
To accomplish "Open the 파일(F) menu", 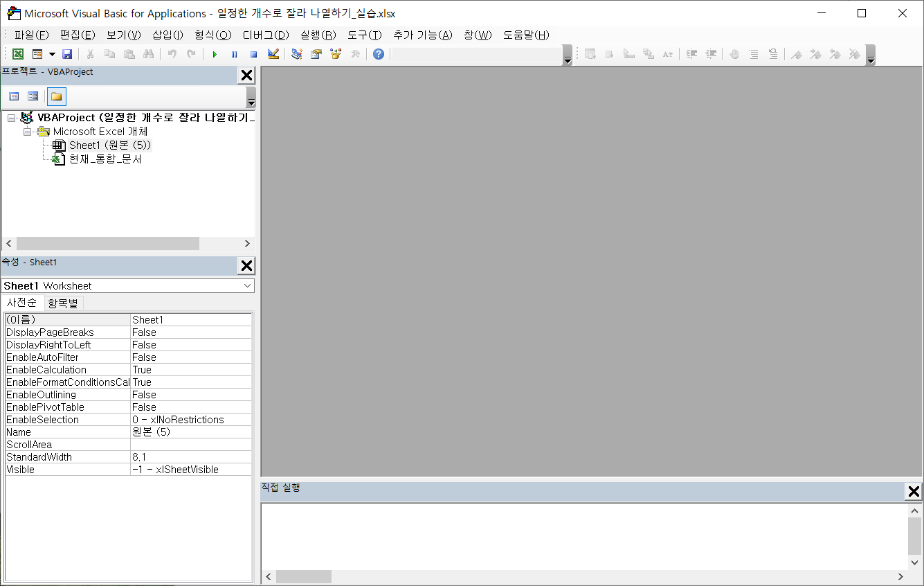I will (32, 35).
